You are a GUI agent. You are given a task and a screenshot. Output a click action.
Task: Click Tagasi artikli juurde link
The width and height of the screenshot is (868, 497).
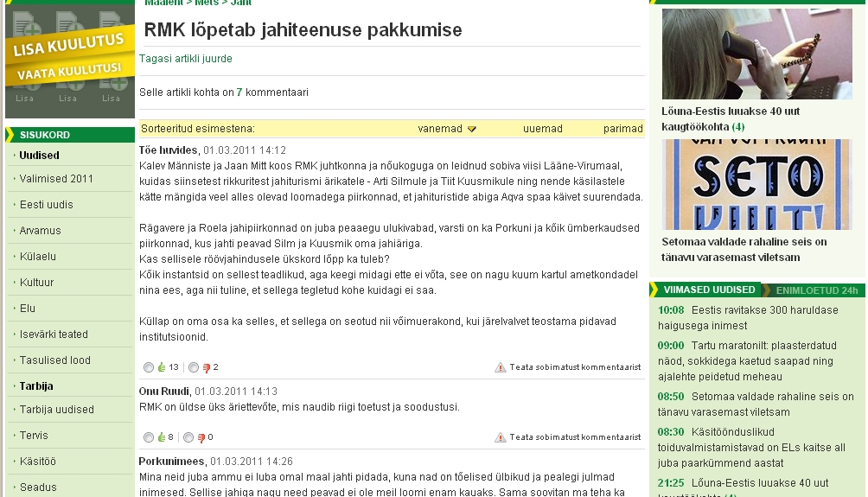186,59
